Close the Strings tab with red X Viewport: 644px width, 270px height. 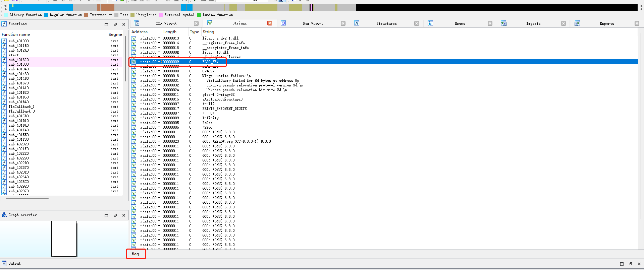pos(270,23)
